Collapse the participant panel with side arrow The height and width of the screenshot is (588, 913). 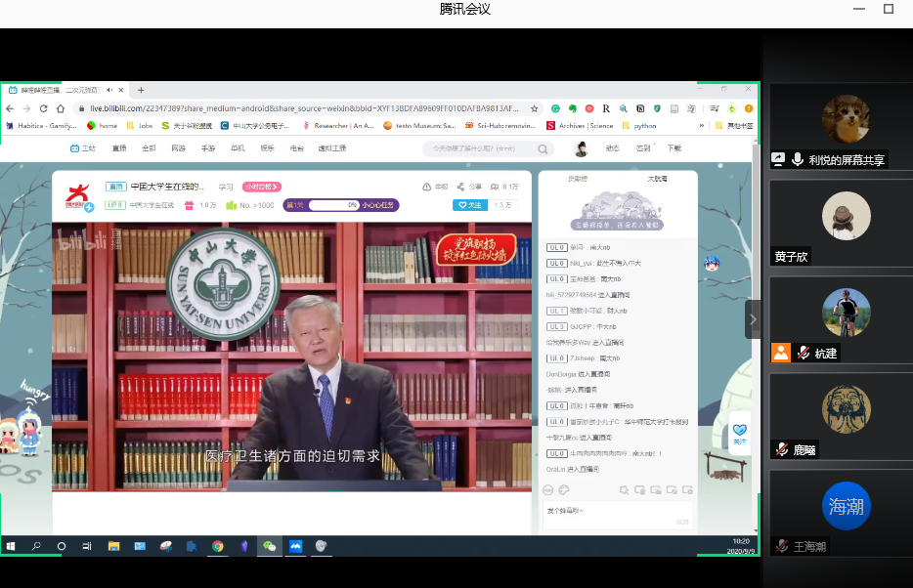752,319
